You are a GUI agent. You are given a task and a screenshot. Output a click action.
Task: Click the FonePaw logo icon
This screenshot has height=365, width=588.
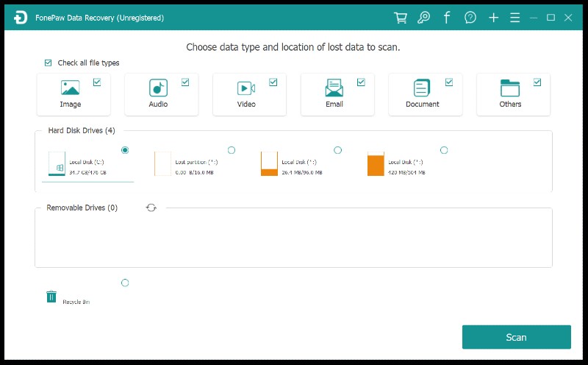21,18
